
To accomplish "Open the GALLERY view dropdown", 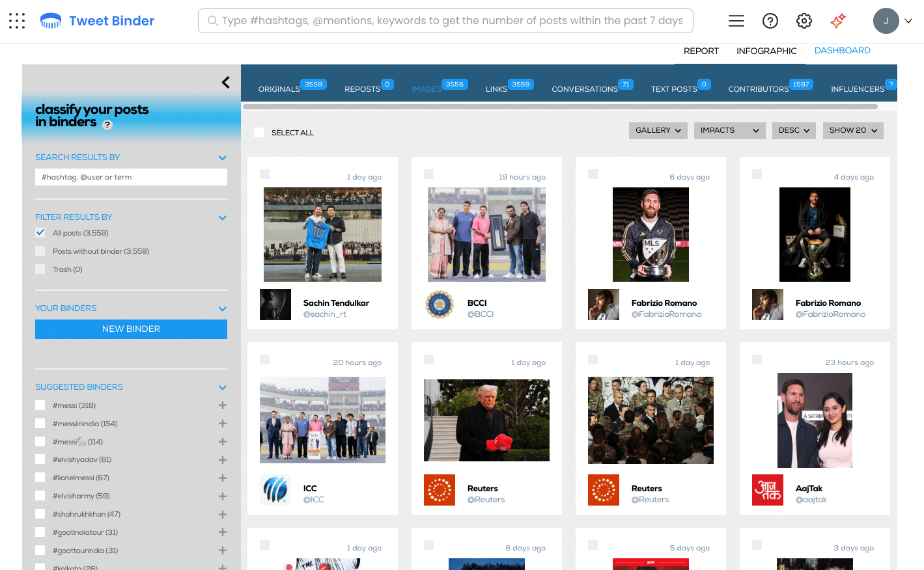I will pos(658,130).
